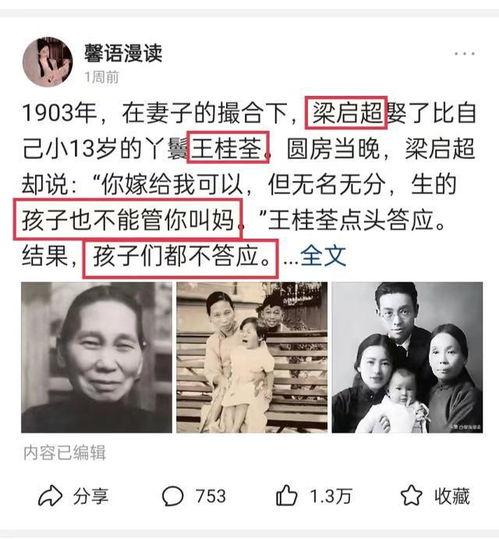Click the 1周前 timestamp
Image resolution: width=499 pixels, height=539 pixels.
point(102,77)
